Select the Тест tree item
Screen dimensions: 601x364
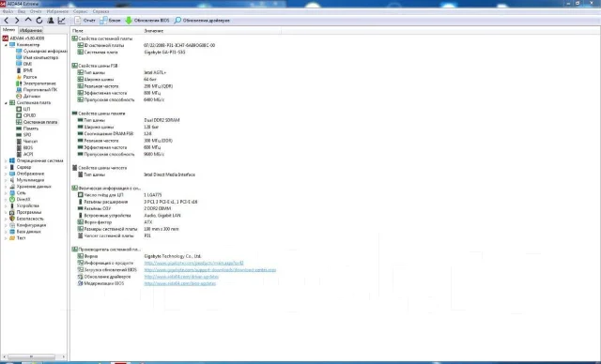click(21, 238)
